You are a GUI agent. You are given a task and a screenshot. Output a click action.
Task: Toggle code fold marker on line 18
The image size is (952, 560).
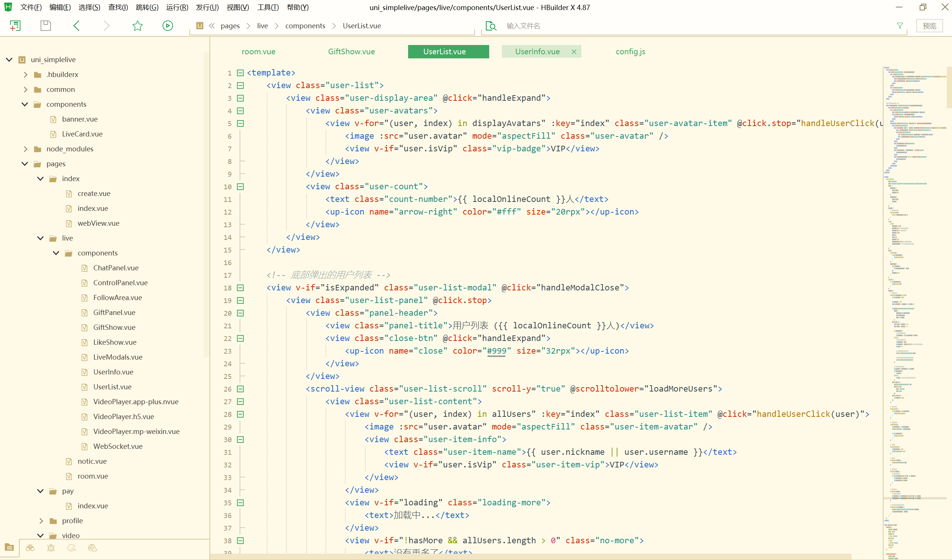point(240,288)
